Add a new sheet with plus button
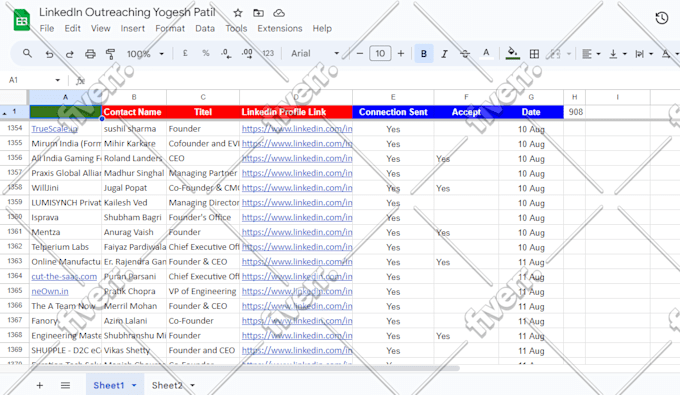The image size is (680, 395). click(x=39, y=385)
